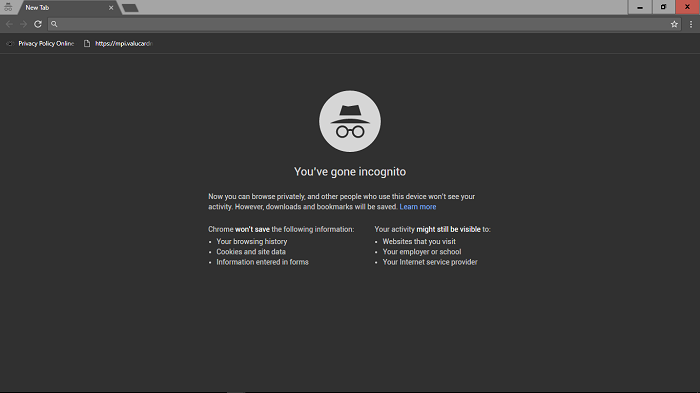Click the incognito icon in title bar

[x=8, y=7]
